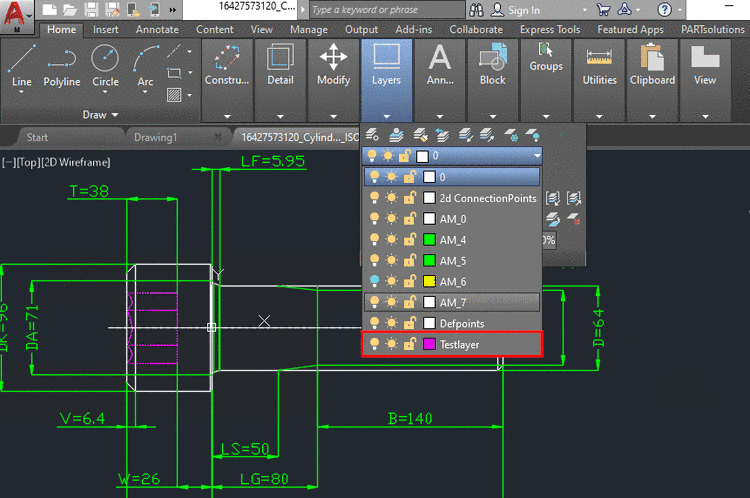Image resolution: width=750 pixels, height=498 pixels.
Task: Click the magenta Testlayer color swatch
Action: tap(428, 344)
